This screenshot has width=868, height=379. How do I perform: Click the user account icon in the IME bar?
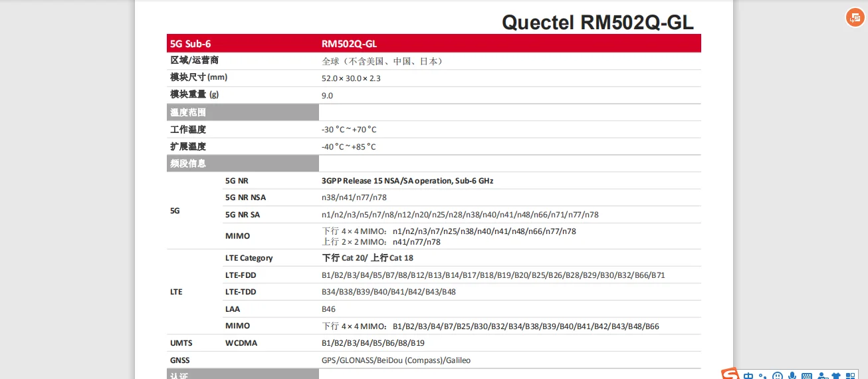[x=822, y=376]
